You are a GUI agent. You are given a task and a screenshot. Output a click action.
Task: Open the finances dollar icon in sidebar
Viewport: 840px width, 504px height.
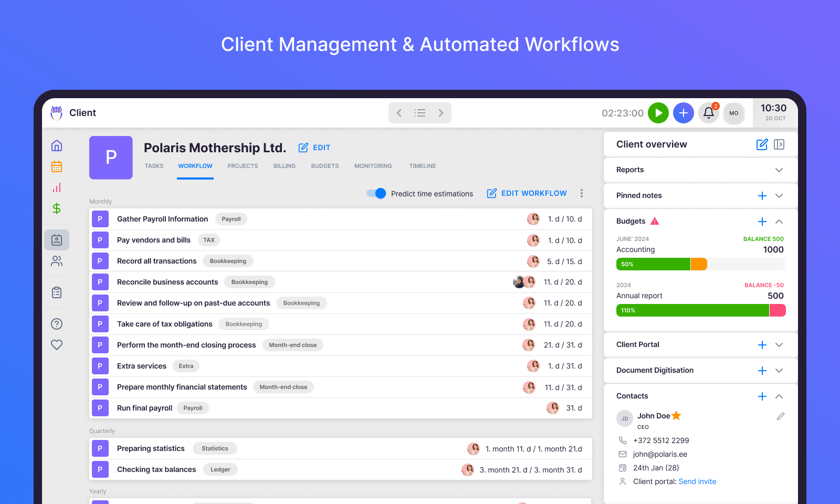click(x=56, y=208)
